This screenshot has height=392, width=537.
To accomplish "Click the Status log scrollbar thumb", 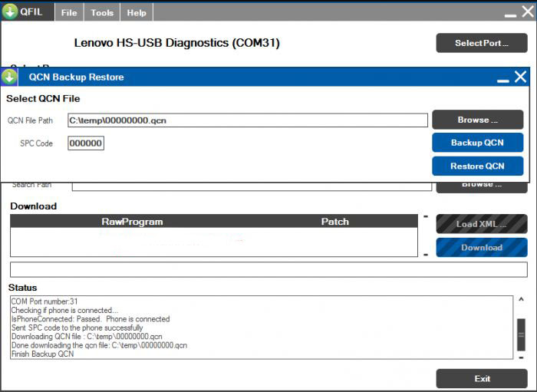I will point(521,334).
